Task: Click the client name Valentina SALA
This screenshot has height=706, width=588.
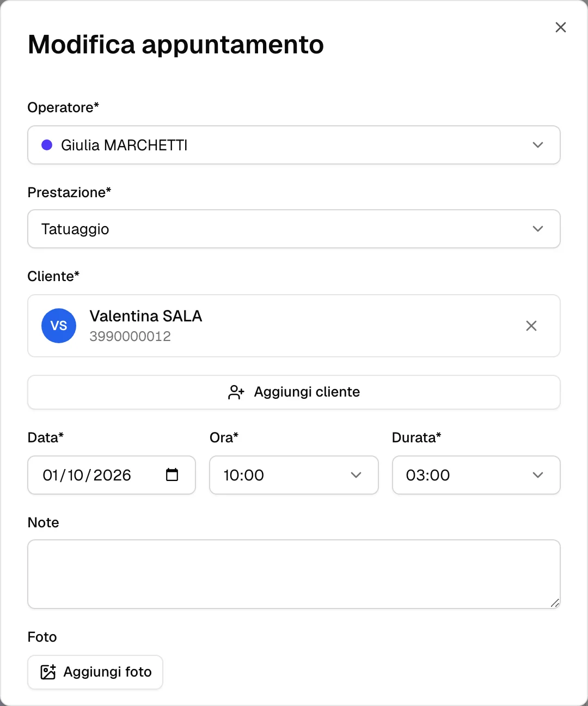Action: coord(146,316)
